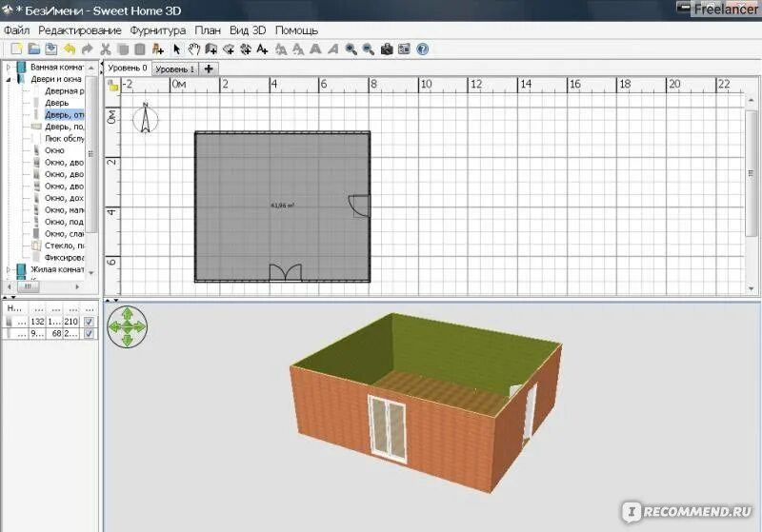Viewport: 762px width, 532px height.
Task: Select the single door on the plan right wall
Action: pyautogui.click(x=360, y=206)
